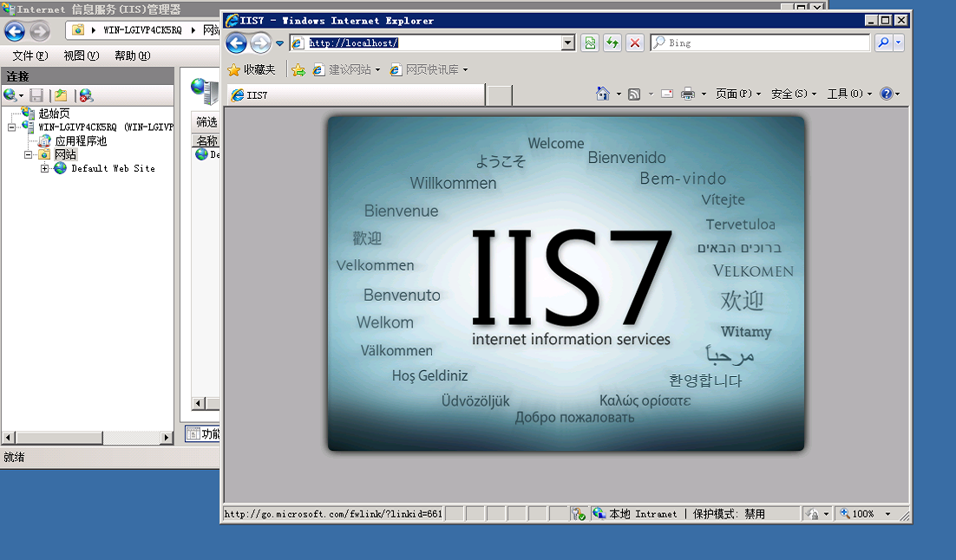
Task: Open the 100% zoom level dropdown
Action: pyautogui.click(x=887, y=514)
